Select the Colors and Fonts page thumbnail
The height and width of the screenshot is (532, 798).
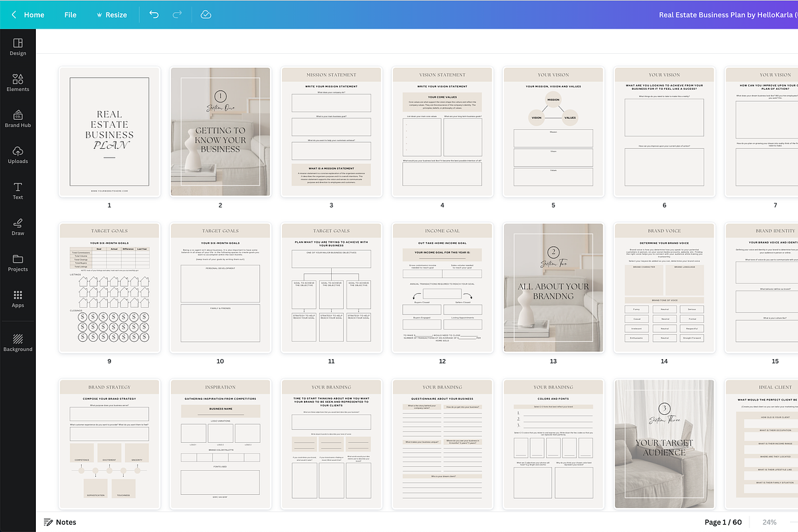(x=553, y=444)
